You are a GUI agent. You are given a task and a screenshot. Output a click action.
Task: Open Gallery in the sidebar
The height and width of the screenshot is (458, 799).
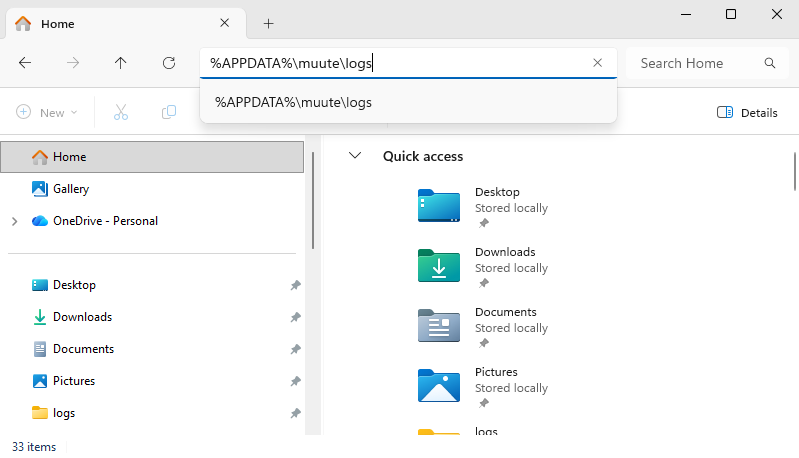[x=71, y=189]
